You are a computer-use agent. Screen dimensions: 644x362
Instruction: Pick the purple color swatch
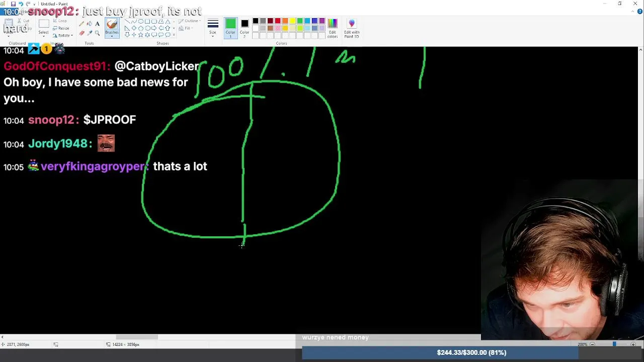(x=322, y=21)
